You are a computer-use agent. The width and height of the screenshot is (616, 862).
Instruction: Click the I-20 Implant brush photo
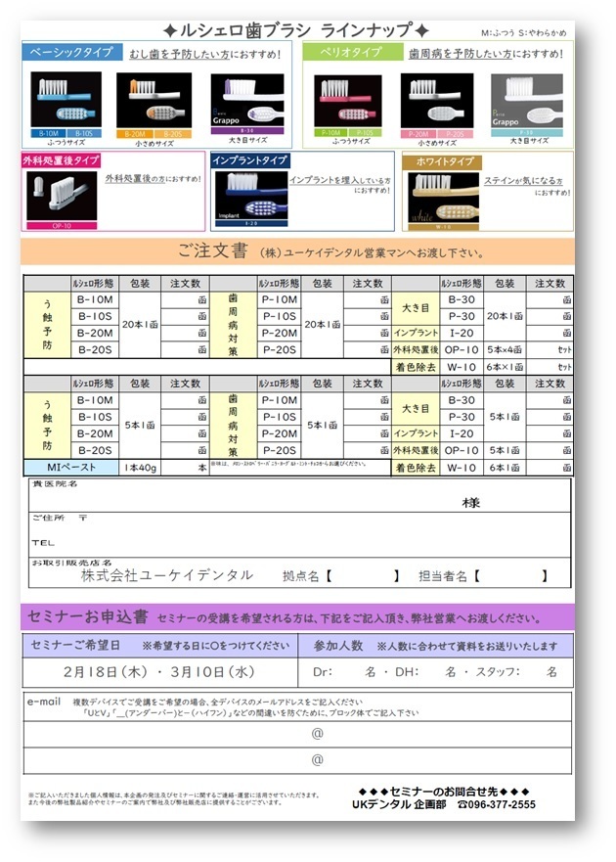pyautogui.click(x=251, y=196)
